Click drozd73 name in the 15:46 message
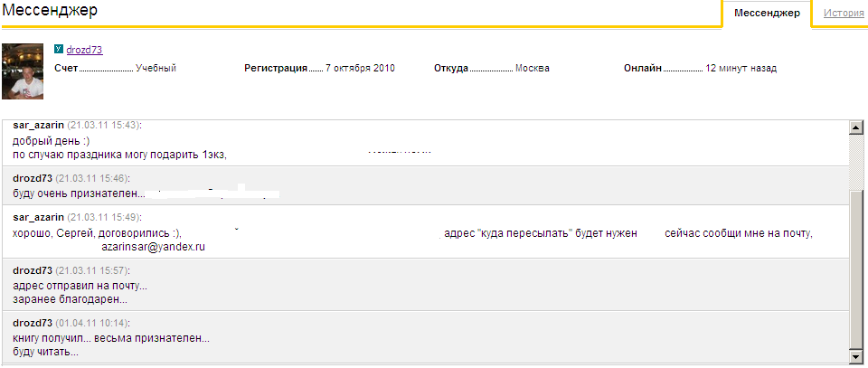Viewport: 868px width, 368px height. click(x=33, y=178)
